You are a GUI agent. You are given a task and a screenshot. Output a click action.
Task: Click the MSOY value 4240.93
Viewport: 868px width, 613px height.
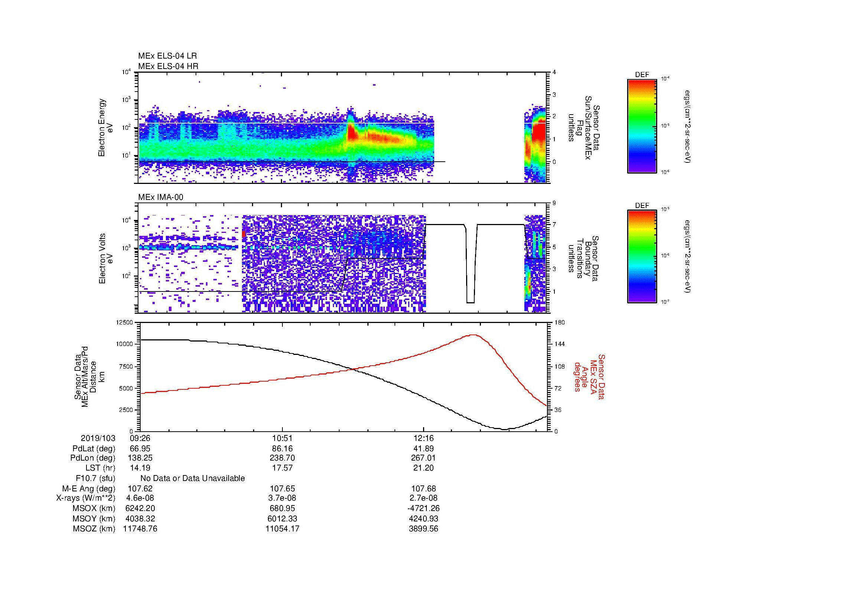(x=424, y=519)
